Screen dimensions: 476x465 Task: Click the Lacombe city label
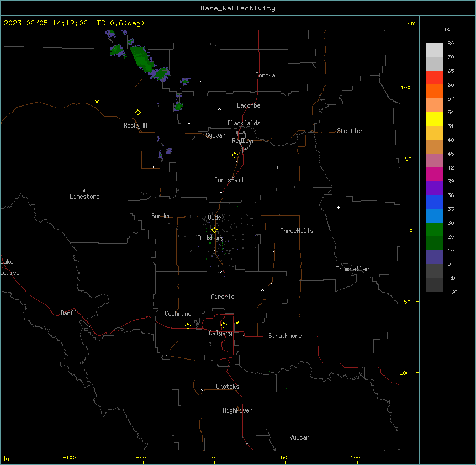tap(248, 105)
